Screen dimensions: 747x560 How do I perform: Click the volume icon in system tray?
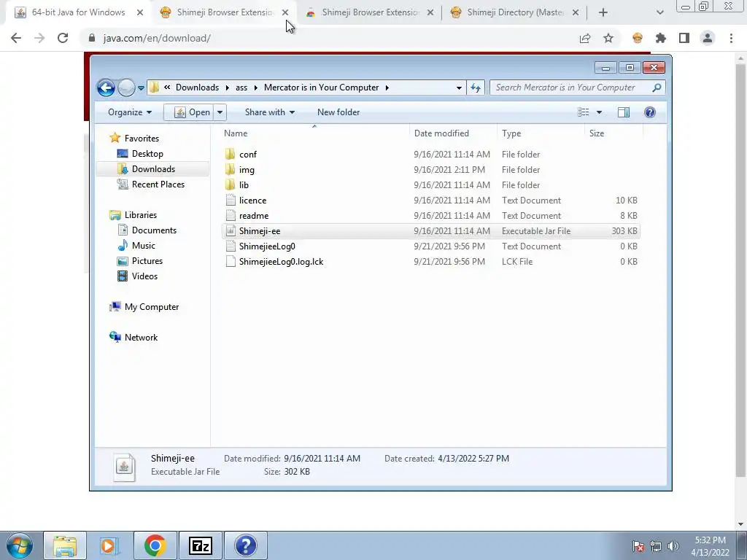pos(673,545)
